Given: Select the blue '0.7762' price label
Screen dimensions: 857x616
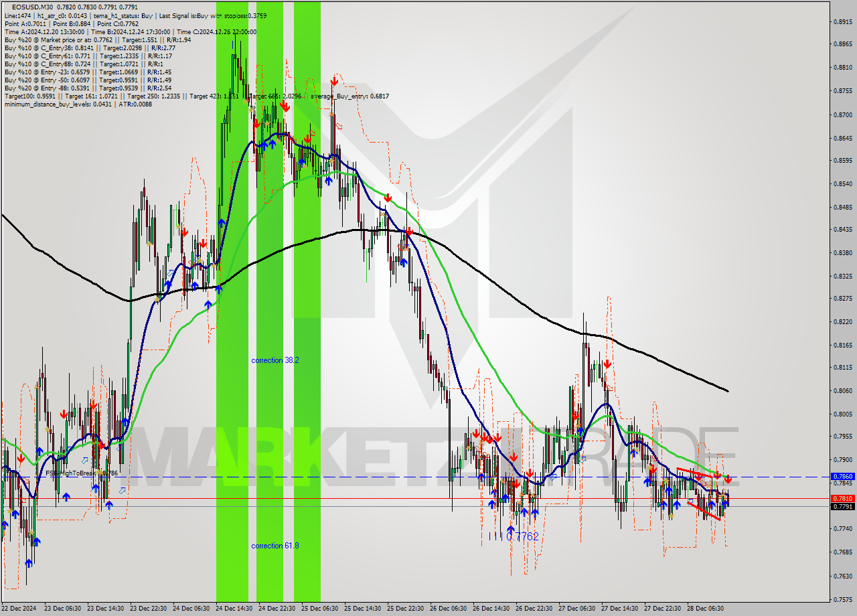Looking at the screenshot, I should click(x=522, y=536).
